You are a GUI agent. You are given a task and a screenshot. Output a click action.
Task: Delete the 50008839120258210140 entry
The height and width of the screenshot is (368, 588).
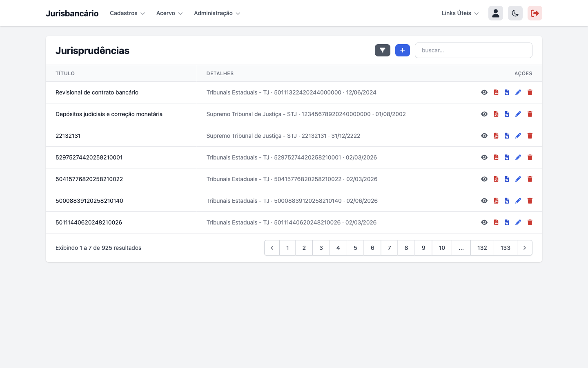click(530, 201)
